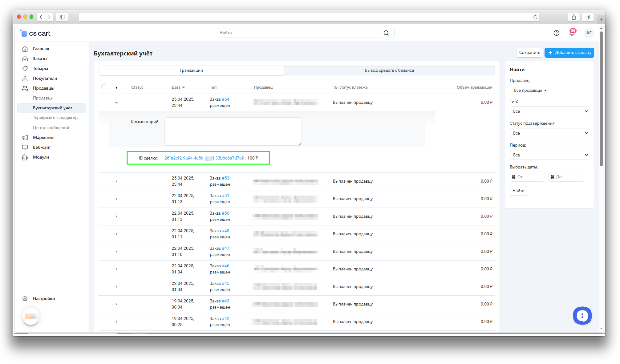Click the Комментарий text area
Image resolution: width=620 pixels, height=364 pixels.
pos(233,131)
